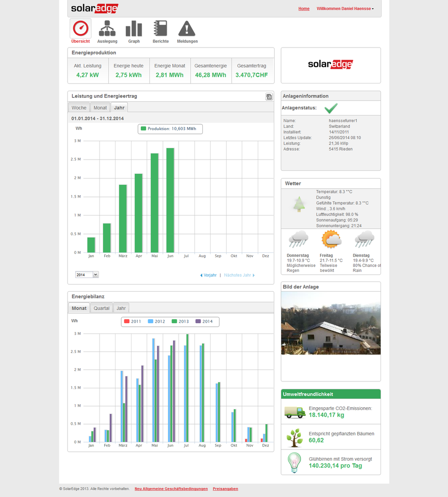Open the Berichte notebook icon

[160, 29]
